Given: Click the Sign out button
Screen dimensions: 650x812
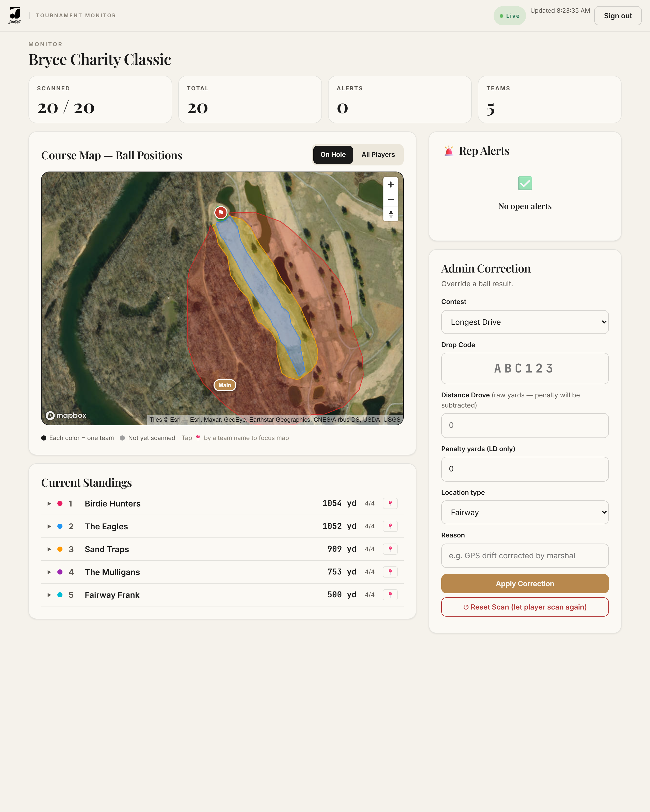Looking at the screenshot, I should click(x=617, y=16).
